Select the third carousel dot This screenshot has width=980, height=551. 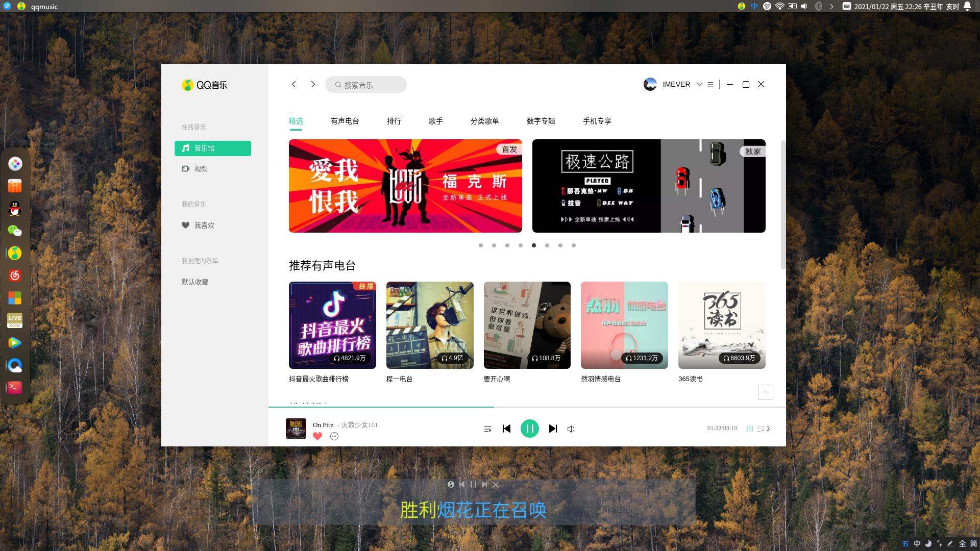[x=507, y=245]
